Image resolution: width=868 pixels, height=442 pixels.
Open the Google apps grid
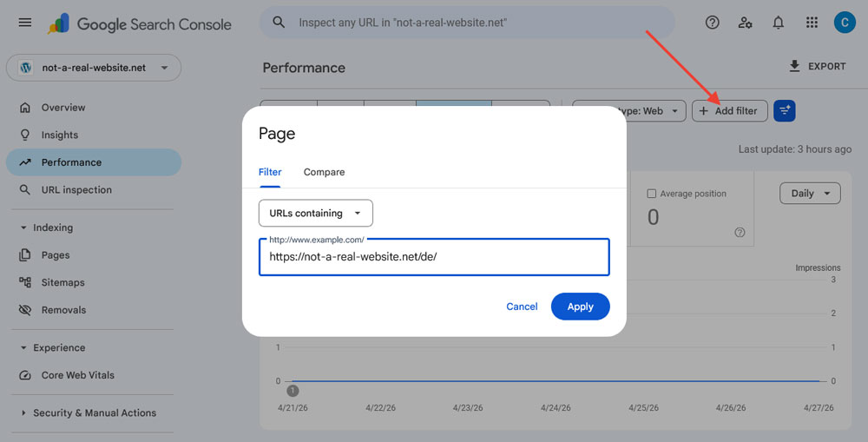(x=812, y=23)
